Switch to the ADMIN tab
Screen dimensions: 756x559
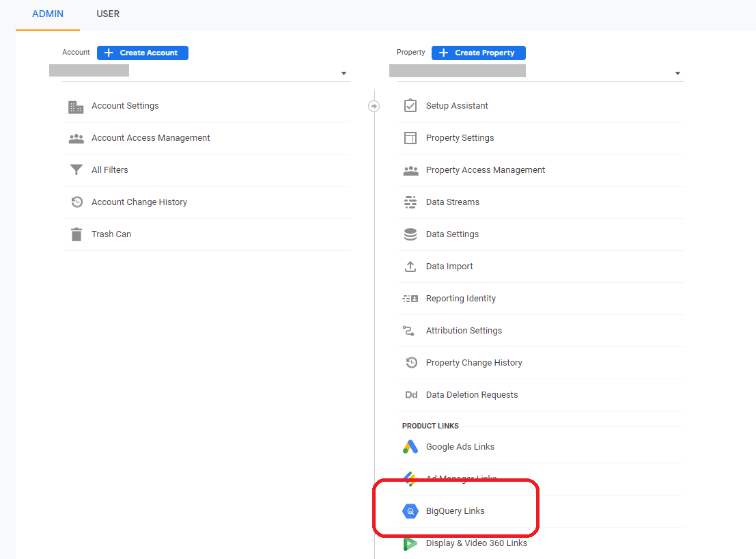click(48, 14)
